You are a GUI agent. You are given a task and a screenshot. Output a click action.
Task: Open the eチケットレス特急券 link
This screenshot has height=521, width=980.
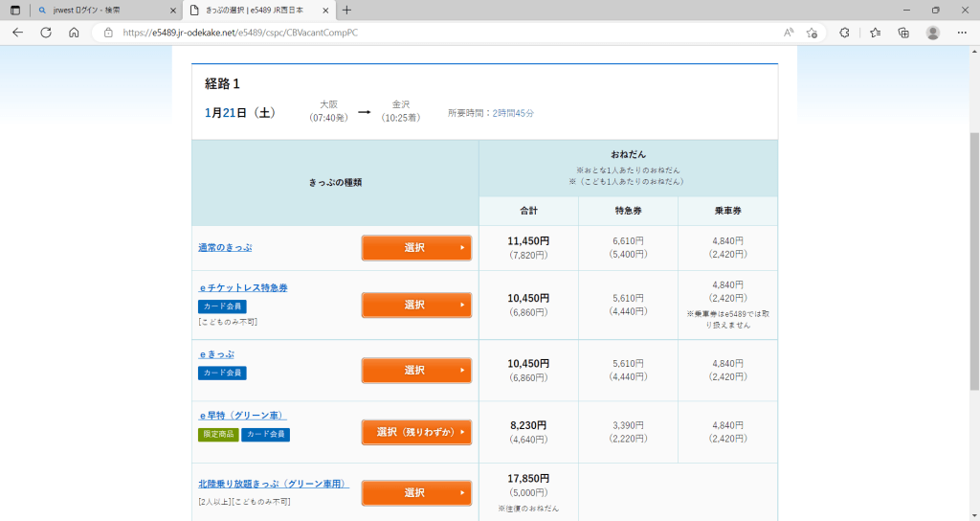tap(243, 287)
